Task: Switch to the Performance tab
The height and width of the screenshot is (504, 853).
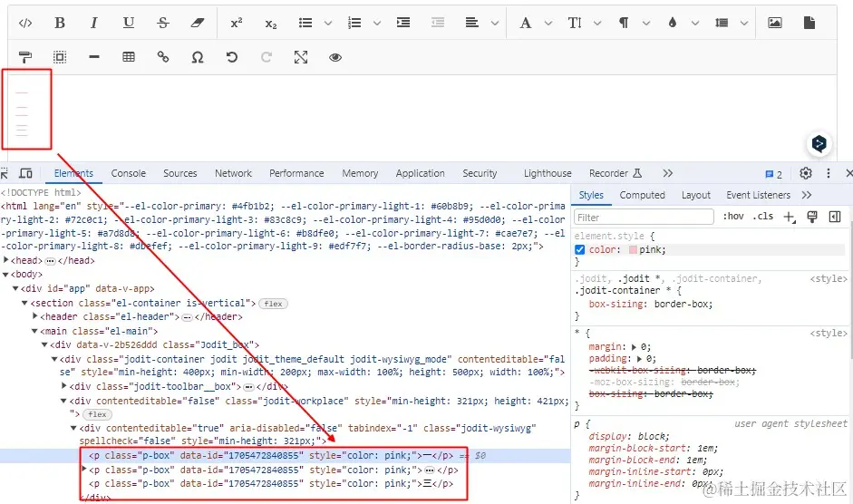Action: tap(296, 173)
